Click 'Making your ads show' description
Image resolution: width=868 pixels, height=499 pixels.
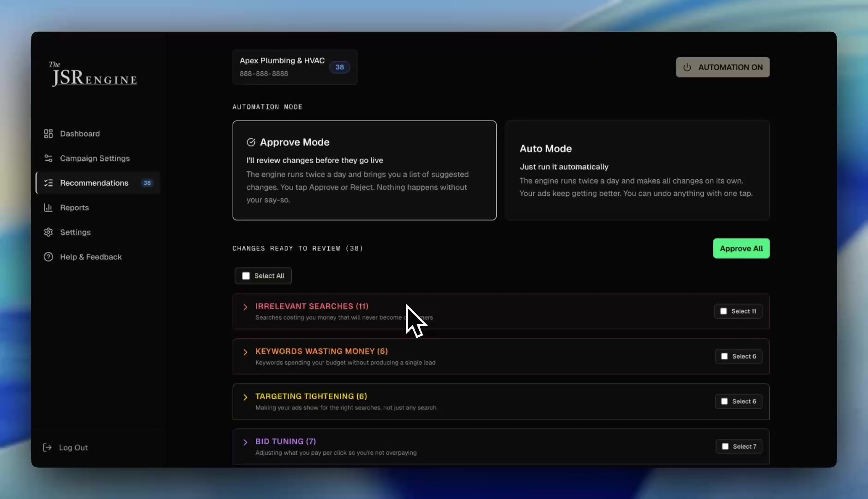tap(346, 408)
